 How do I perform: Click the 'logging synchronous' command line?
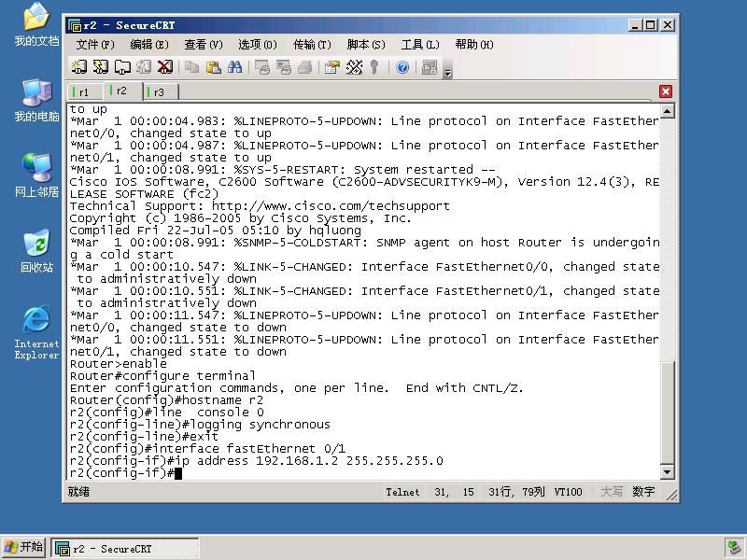(x=200, y=425)
